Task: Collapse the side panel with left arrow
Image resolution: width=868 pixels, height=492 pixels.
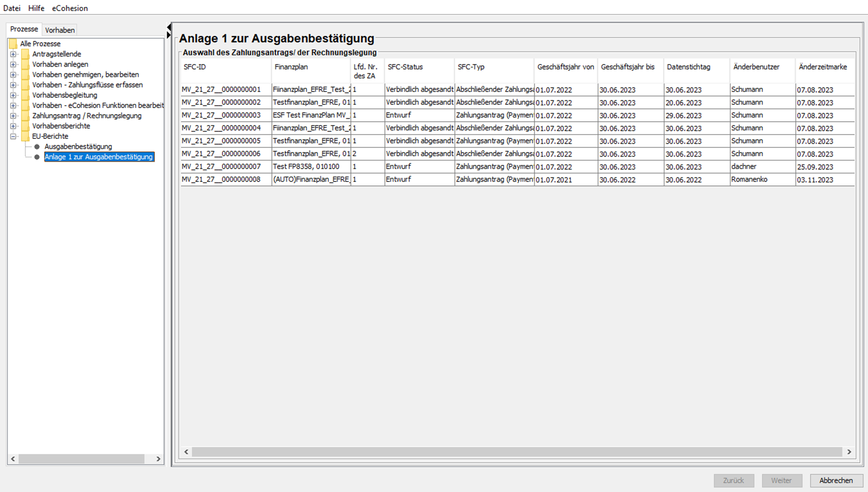Action: point(169,27)
